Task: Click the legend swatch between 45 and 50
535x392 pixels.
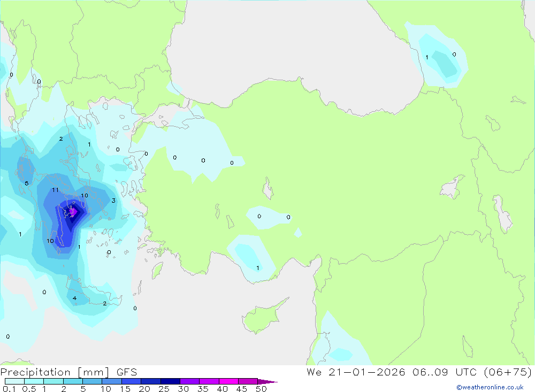Action: [248, 381]
